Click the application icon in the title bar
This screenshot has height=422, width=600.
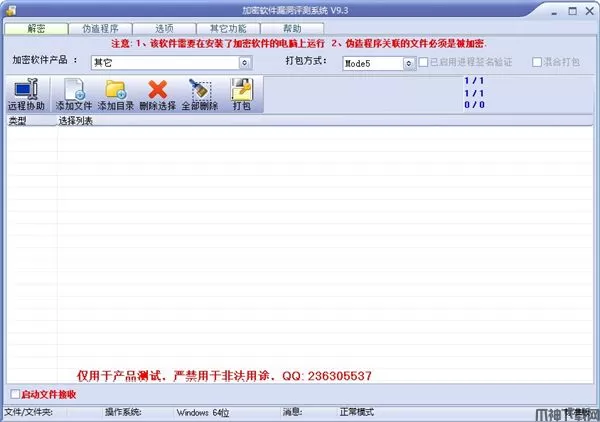[x=10, y=10]
